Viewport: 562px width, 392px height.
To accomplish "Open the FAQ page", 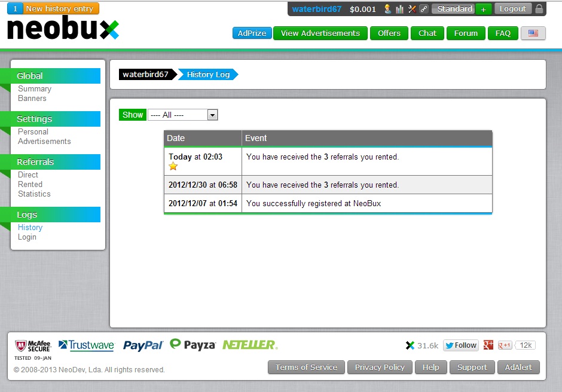I will coord(503,33).
